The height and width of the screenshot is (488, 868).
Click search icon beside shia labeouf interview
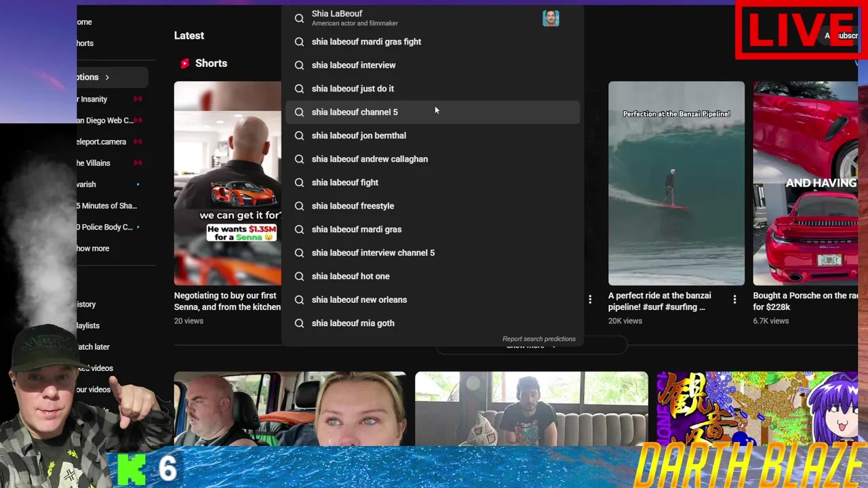point(299,65)
